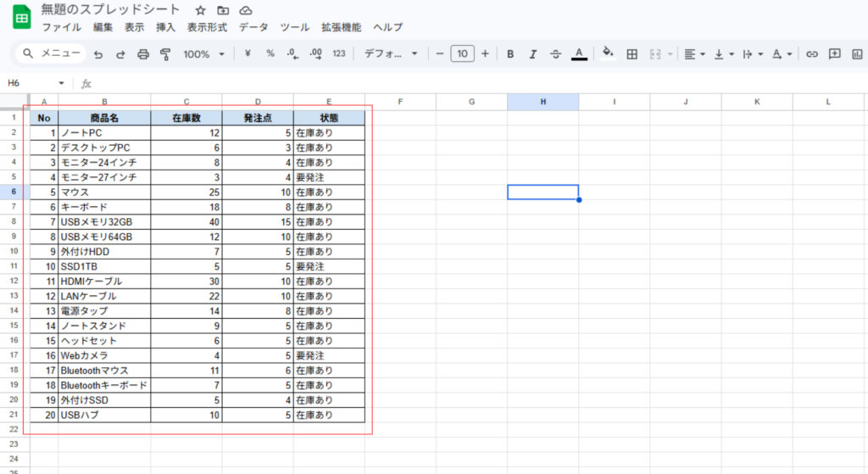This screenshot has height=474, width=868.
Task: Open the font family dropdown
Action: [x=391, y=54]
